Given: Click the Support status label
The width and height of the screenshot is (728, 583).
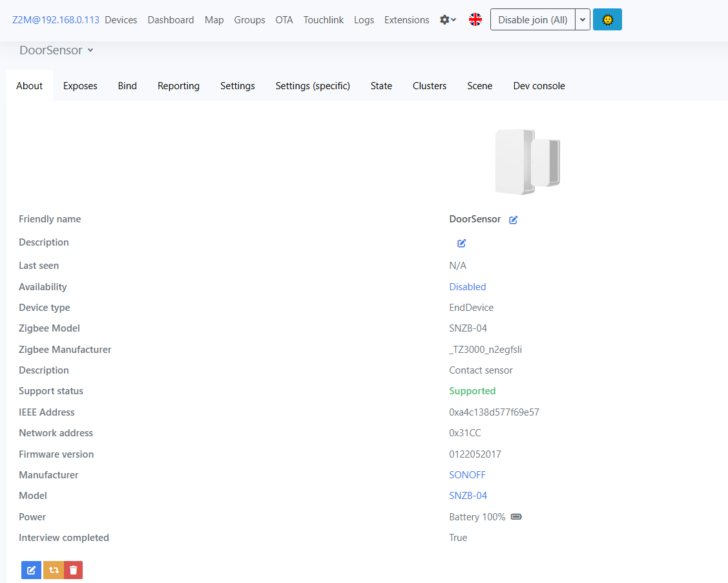Looking at the screenshot, I should 51,391.
